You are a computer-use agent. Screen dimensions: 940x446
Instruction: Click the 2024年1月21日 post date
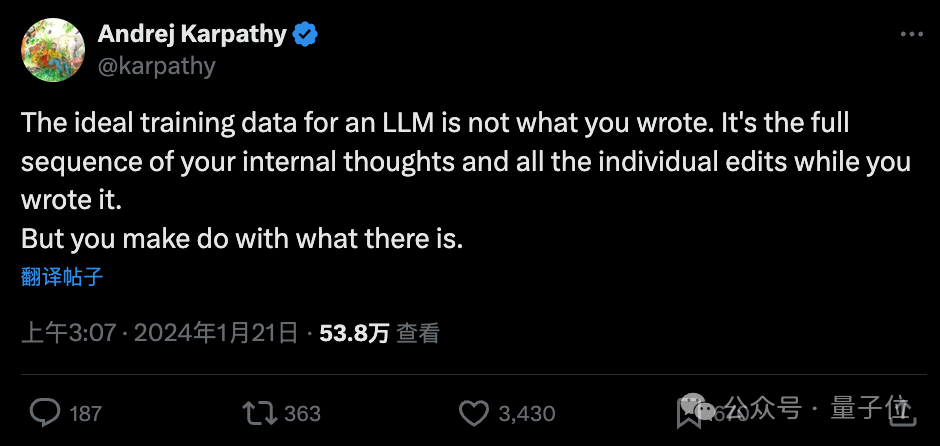[x=215, y=333]
